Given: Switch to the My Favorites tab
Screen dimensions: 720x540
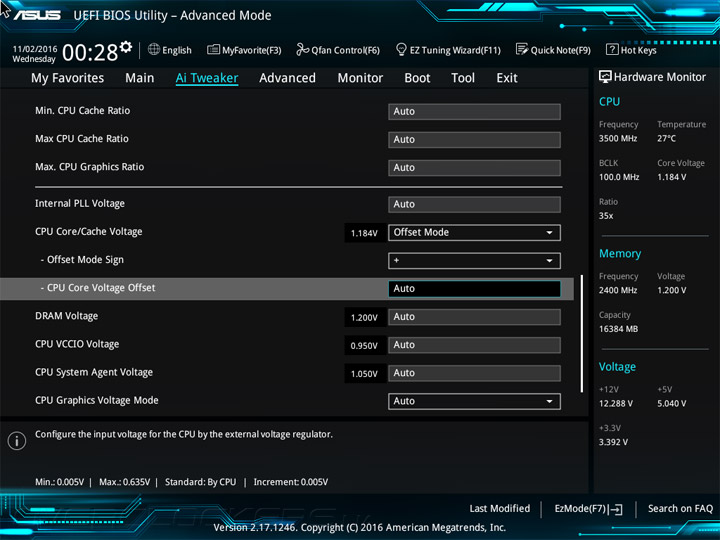Looking at the screenshot, I should 68,78.
